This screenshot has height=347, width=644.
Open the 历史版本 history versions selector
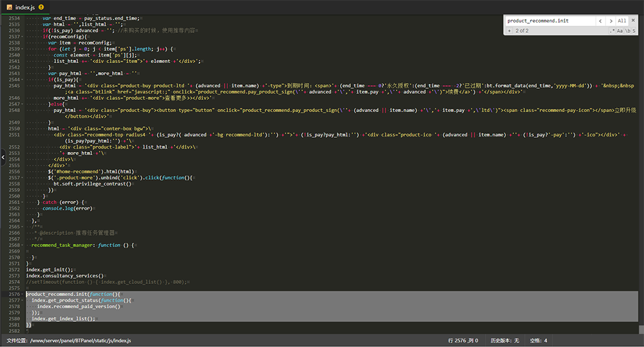pos(505,340)
